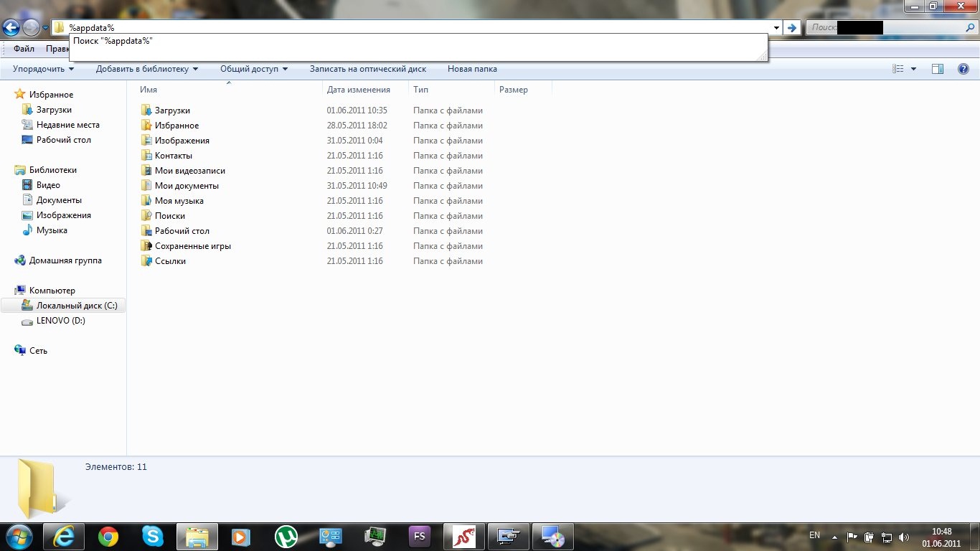Select the Мои видеозаписи folder icon
980x551 pixels.
(x=146, y=171)
